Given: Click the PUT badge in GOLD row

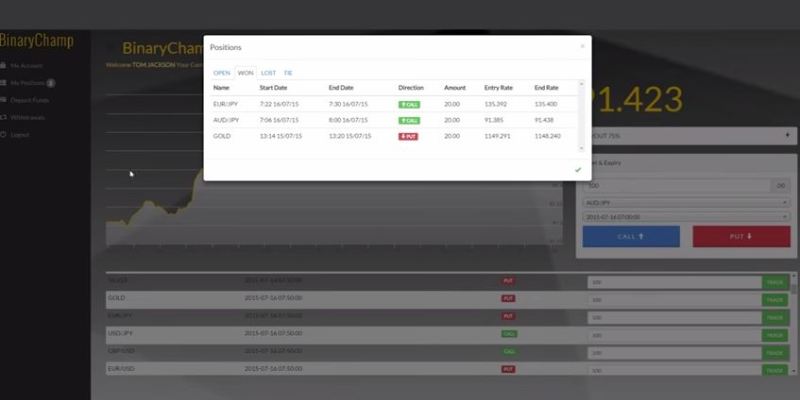Looking at the screenshot, I should 408,137.
